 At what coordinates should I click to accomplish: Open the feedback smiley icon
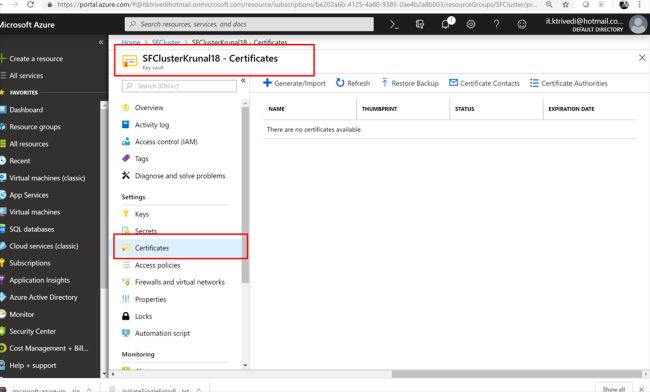[x=522, y=24]
